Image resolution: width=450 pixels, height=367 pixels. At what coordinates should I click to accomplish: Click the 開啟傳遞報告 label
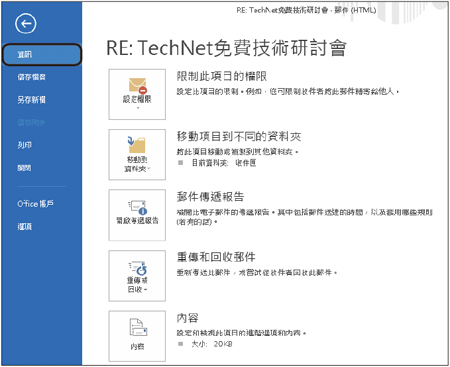[x=137, y=221]
